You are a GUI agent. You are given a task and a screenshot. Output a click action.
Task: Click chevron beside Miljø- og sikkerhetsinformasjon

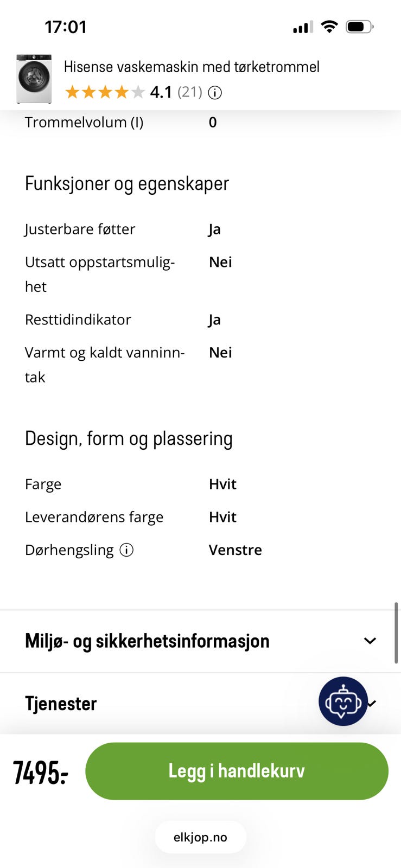[x=370, y=641]
